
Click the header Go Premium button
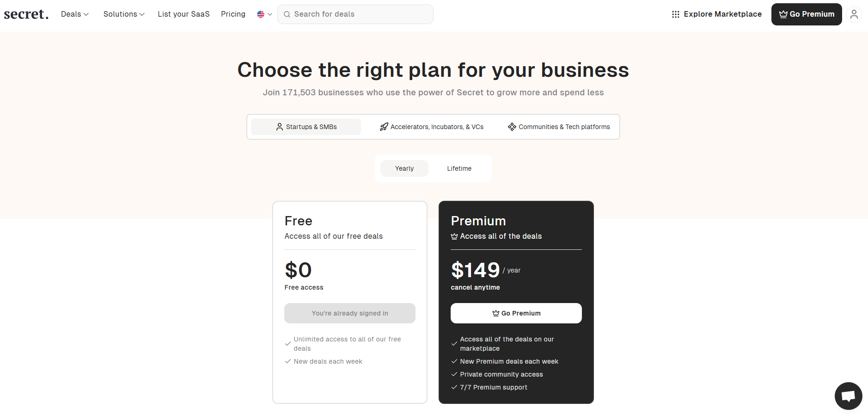pos(806,14)
